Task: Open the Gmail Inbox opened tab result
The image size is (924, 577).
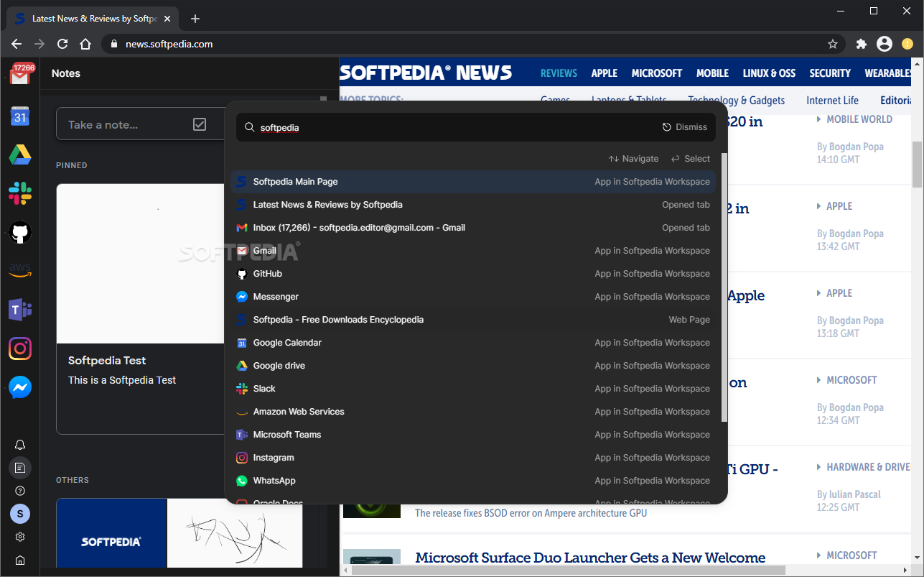Action: tap(473, 228)
